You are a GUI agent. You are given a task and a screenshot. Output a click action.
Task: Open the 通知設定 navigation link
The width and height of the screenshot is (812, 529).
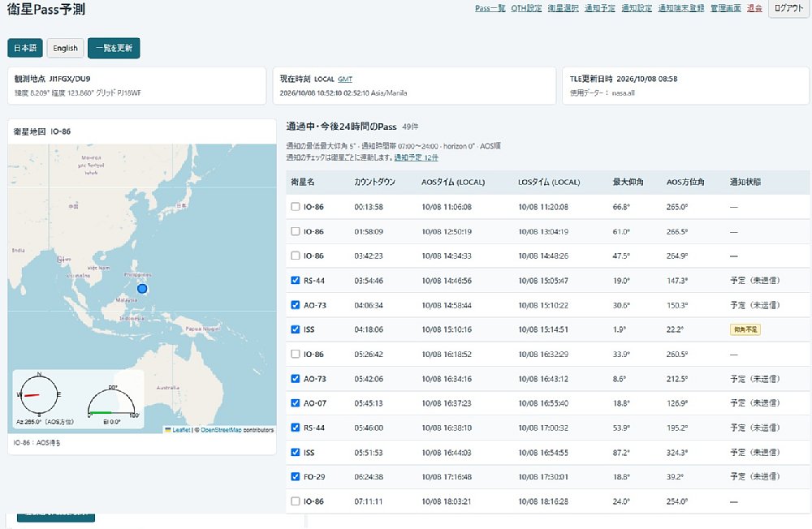click(637, 8)
